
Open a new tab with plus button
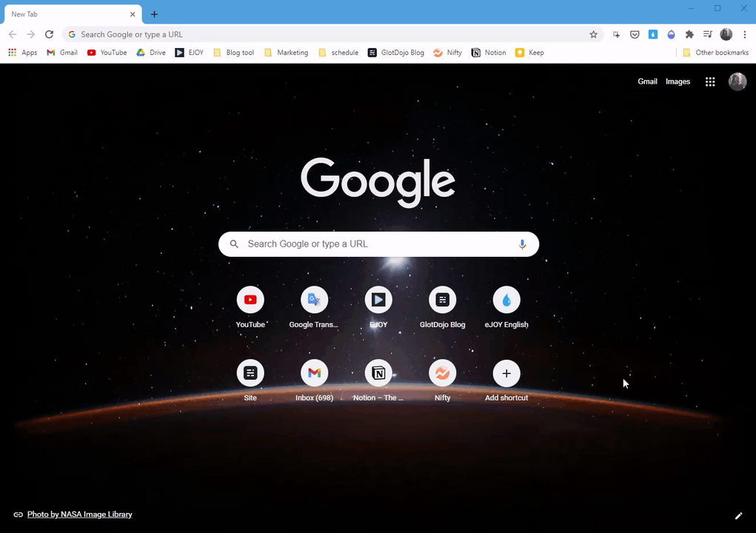click(154, 15)
